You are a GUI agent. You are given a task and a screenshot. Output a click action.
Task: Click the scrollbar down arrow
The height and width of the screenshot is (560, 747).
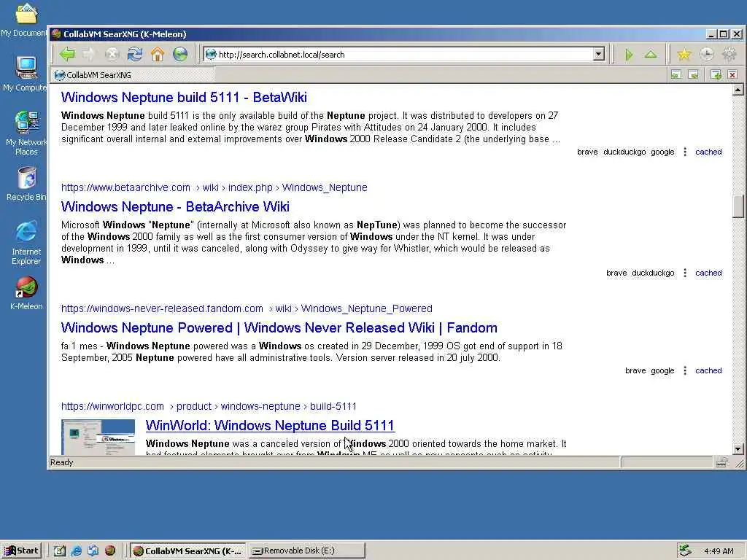pos(738,449)
